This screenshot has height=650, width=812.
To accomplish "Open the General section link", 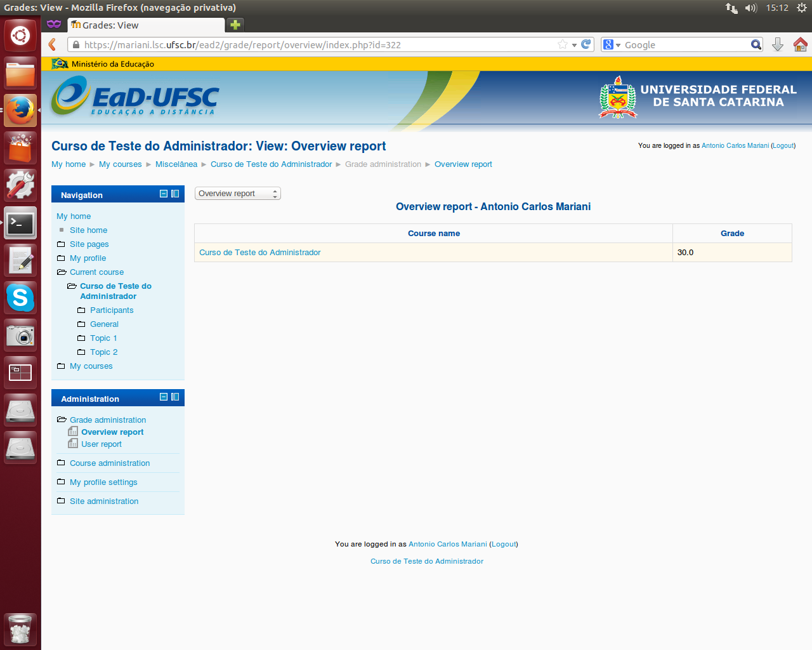I will point(104,324).
